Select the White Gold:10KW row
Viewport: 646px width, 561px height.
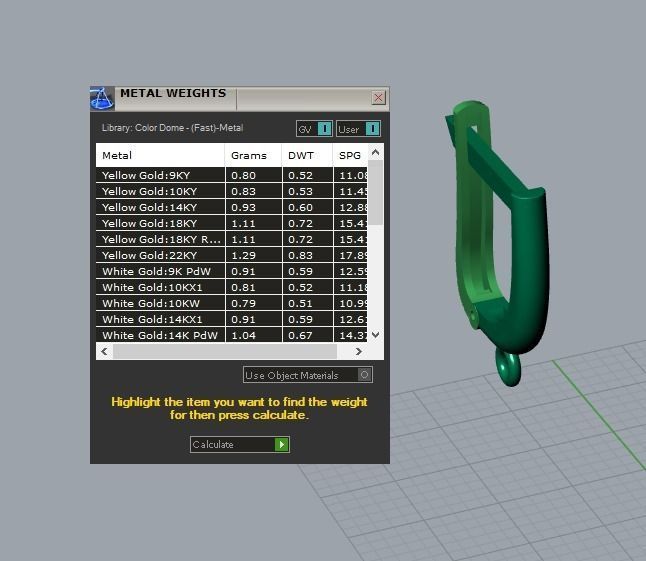coord(232,304)
